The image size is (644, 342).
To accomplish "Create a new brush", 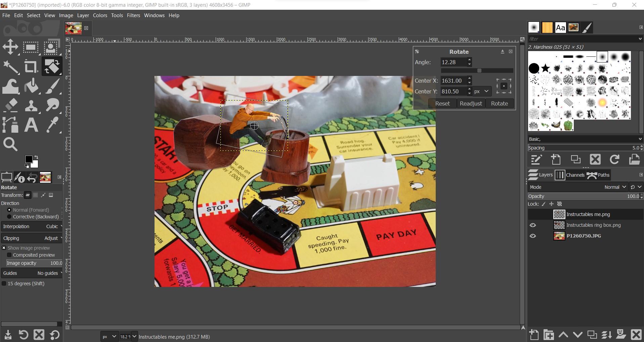I will (x=556, y=159).
